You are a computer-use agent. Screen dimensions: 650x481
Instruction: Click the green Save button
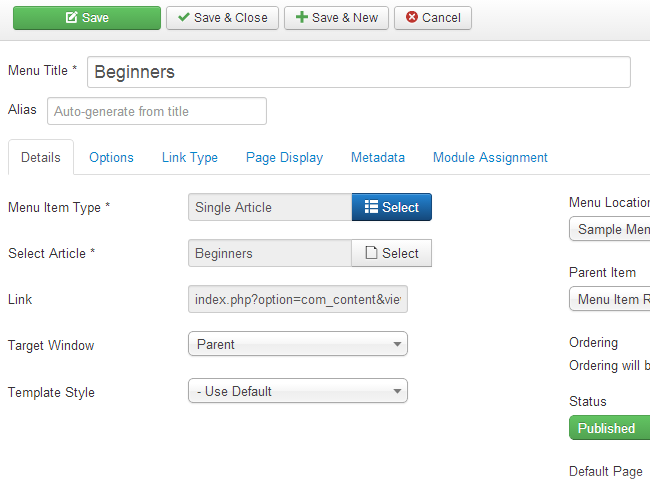(85, 18)
